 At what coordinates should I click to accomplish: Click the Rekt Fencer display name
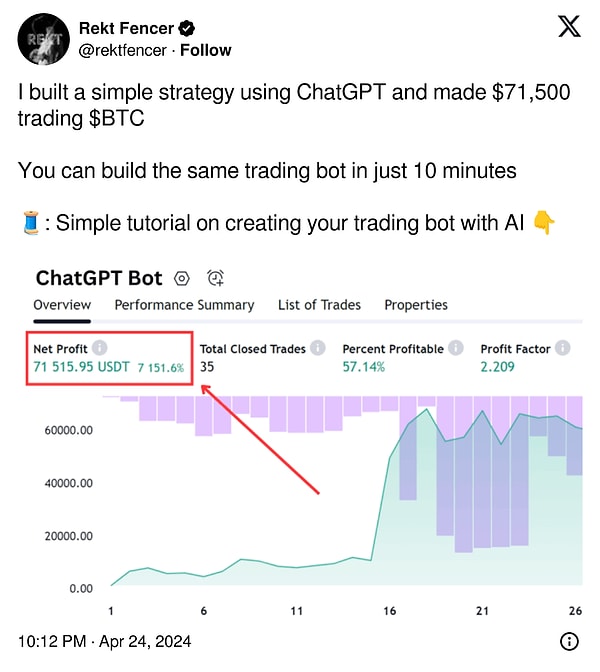(126, 29)
